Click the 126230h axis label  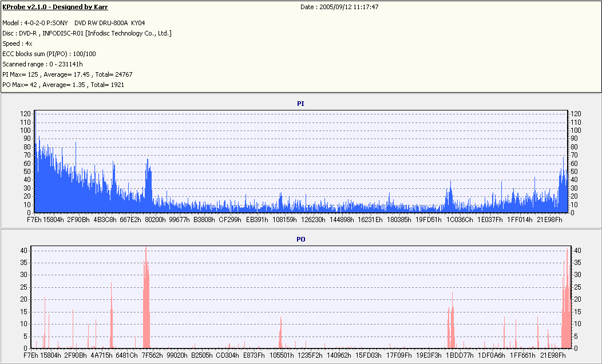point(313,220)
